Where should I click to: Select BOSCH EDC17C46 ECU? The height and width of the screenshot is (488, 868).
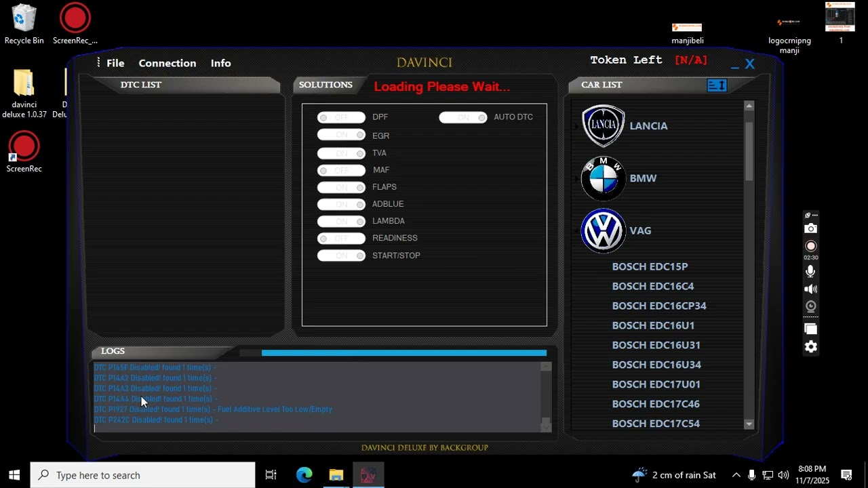coord(656,404)
